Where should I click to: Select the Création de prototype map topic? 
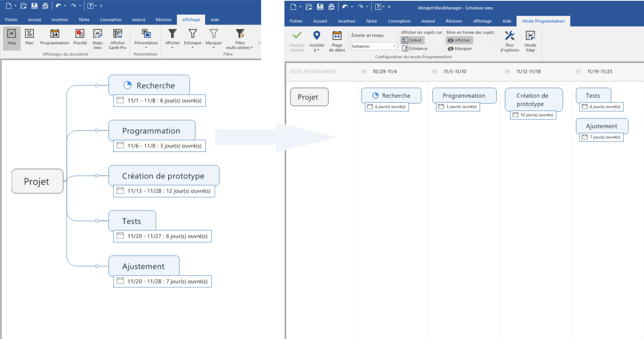point(163,176)
